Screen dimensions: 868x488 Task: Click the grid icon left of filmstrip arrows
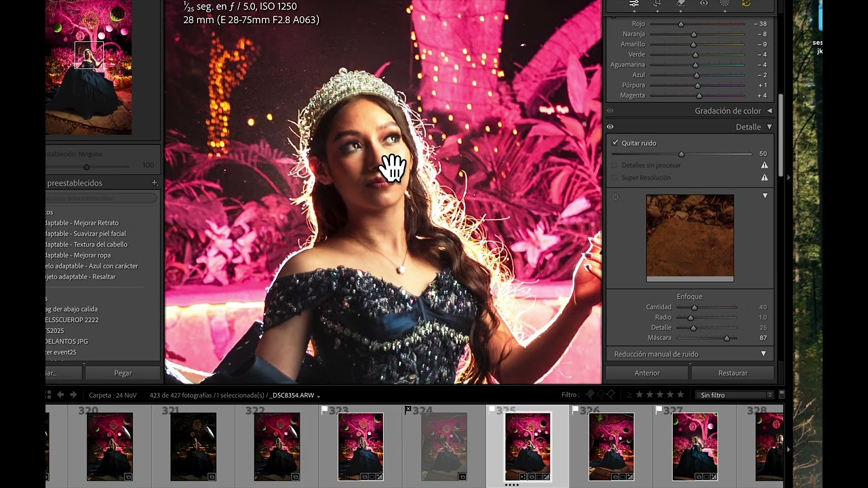coord(48,394)
